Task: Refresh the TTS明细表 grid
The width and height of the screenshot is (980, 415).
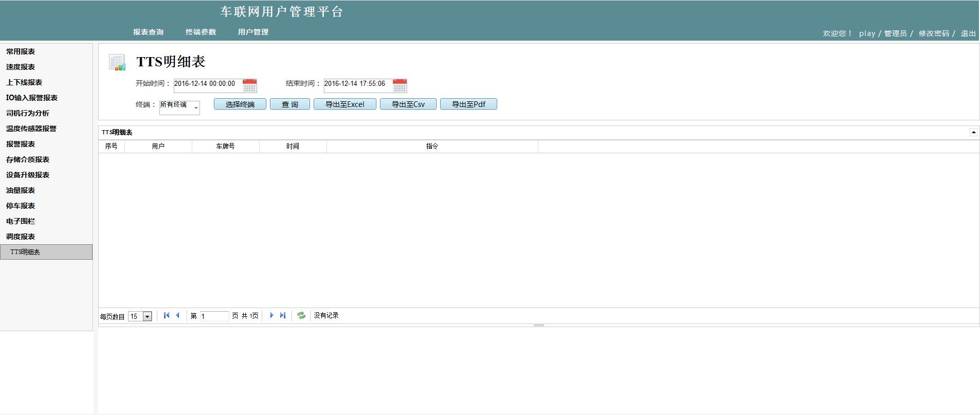Action: (x=301, y=315)
